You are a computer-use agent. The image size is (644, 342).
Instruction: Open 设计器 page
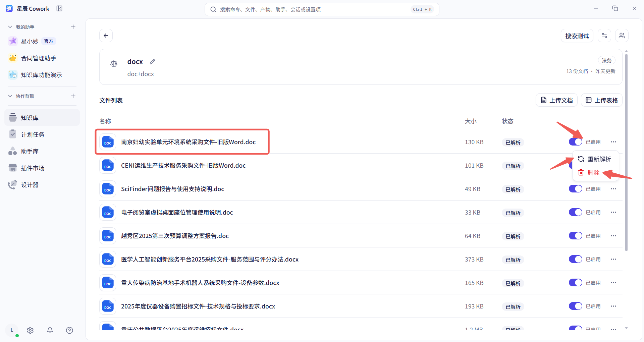42,185
